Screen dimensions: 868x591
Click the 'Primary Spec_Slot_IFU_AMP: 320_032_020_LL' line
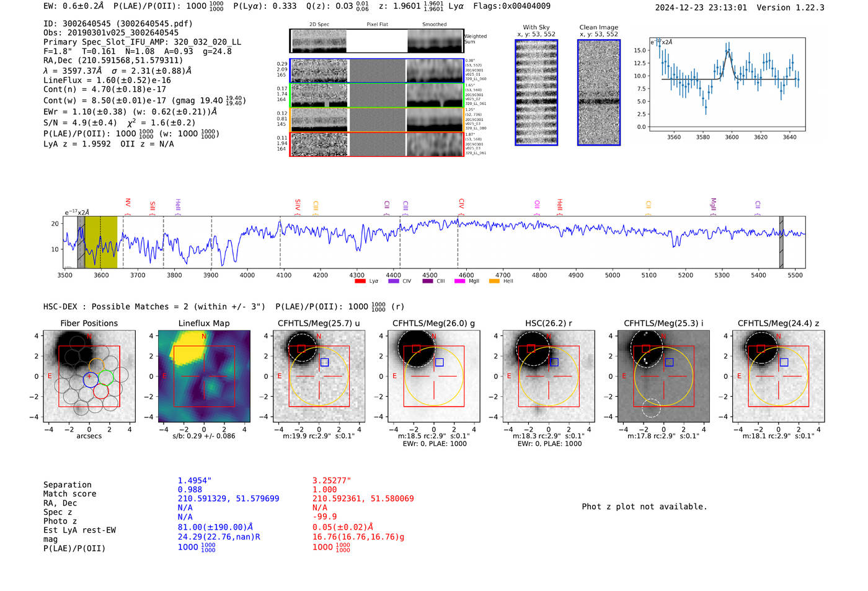coord(143,42)
